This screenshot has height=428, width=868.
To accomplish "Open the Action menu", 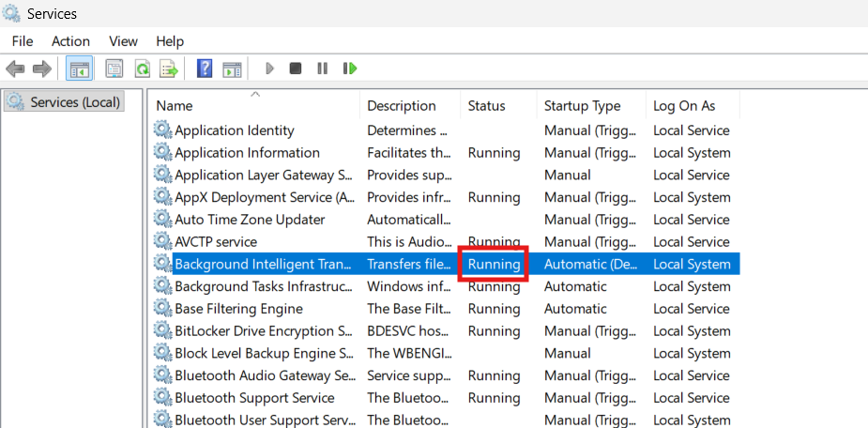I will coord(71,41).
